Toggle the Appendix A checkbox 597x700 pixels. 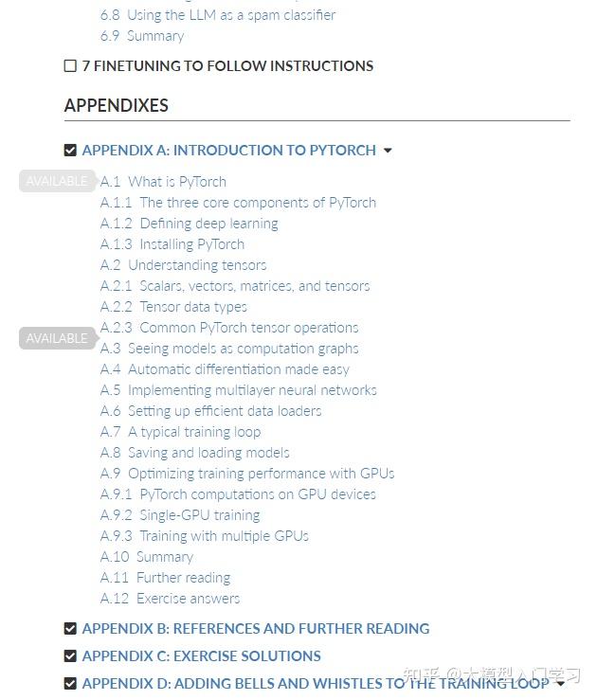coord(70,151)
